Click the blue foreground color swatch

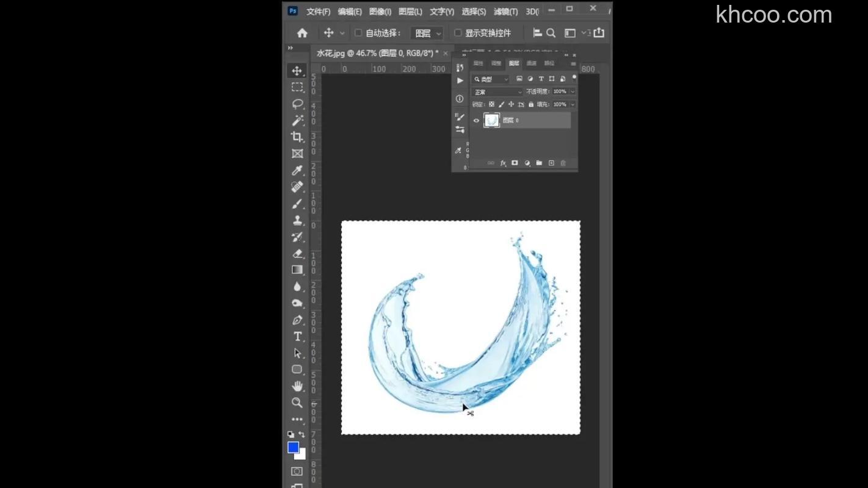[292, 447]
